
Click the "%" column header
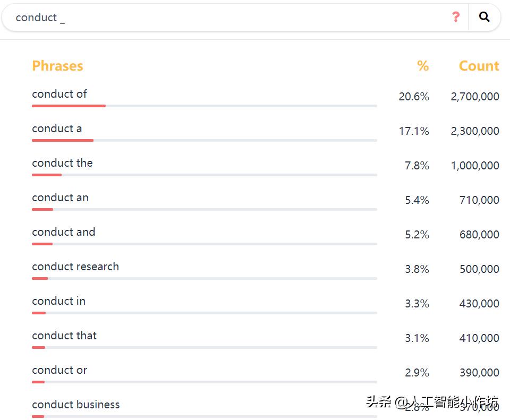pos(423,66)
